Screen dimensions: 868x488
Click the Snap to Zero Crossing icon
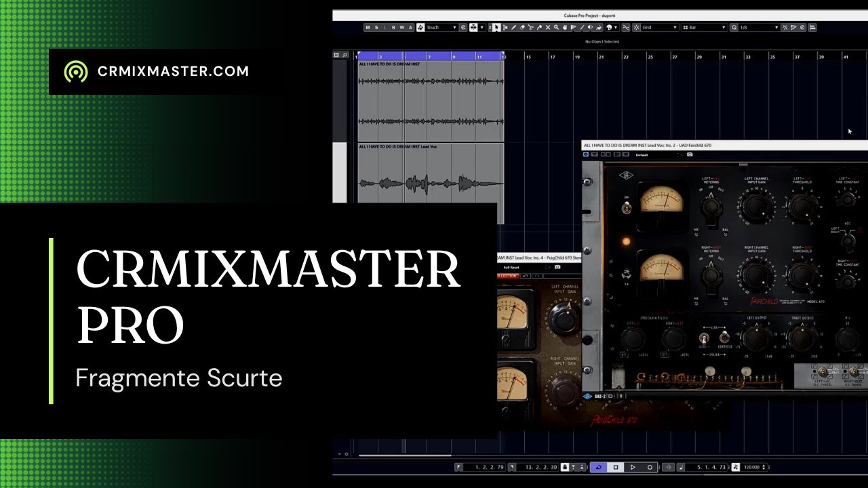coord(626,27)
